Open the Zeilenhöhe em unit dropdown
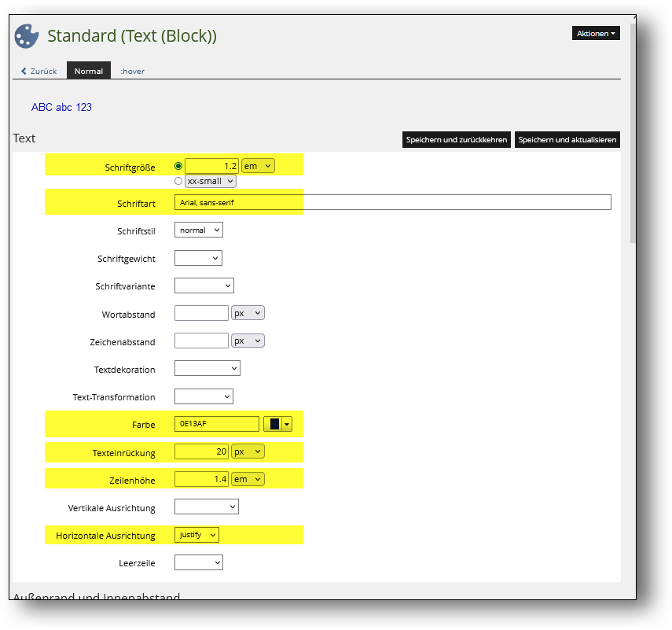 [248, 479]
